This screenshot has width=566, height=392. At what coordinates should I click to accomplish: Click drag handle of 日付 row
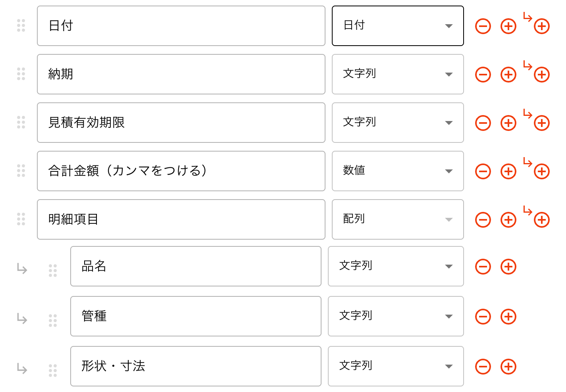pos(21,25)
